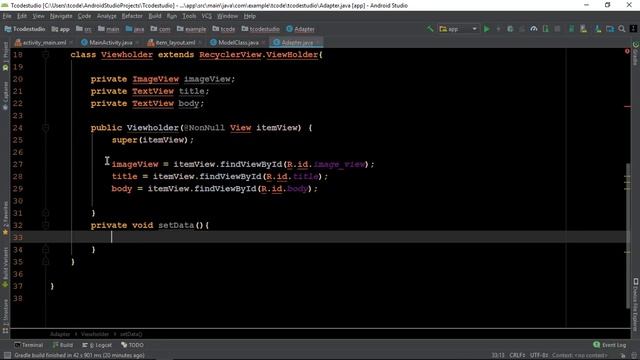The height and width of the screenshot is (360, 640).
Task: Open the Code menu
Action: click(x=84, y=16)
